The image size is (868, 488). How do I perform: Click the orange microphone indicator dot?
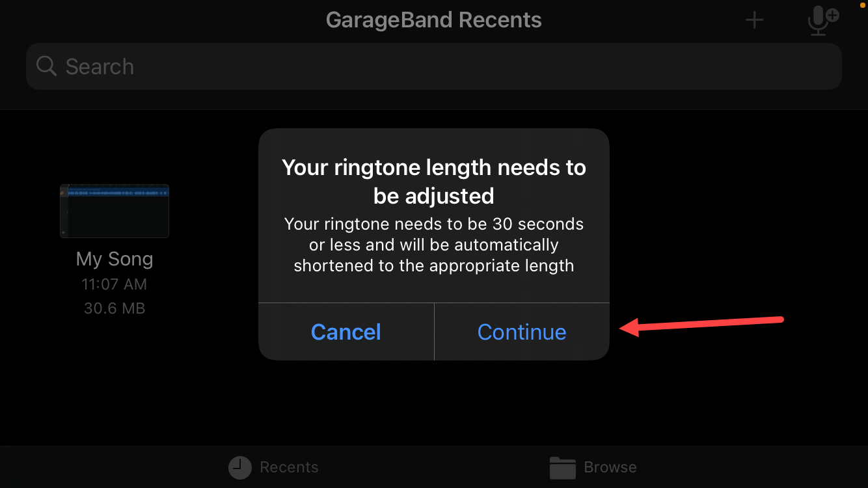coord(863,2)
